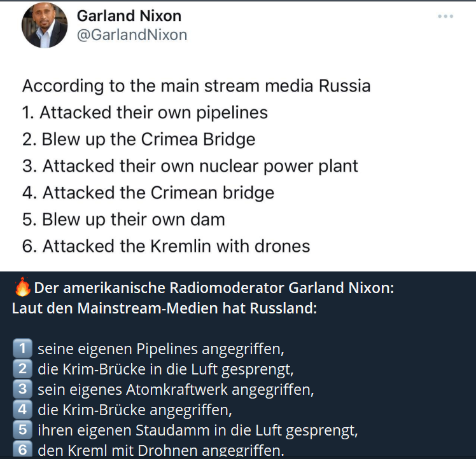This screenshot has height=459, width=476.
Task: Click the number 3 keycap emoji
Action: tap(22, 388)
